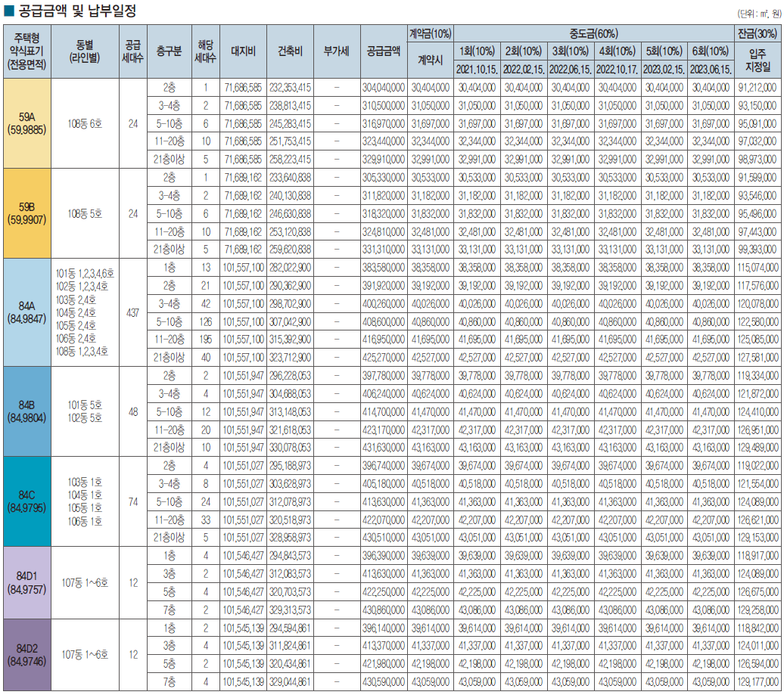
Task: Click the 84A supply count '437'
Action: tap(133, 313)
